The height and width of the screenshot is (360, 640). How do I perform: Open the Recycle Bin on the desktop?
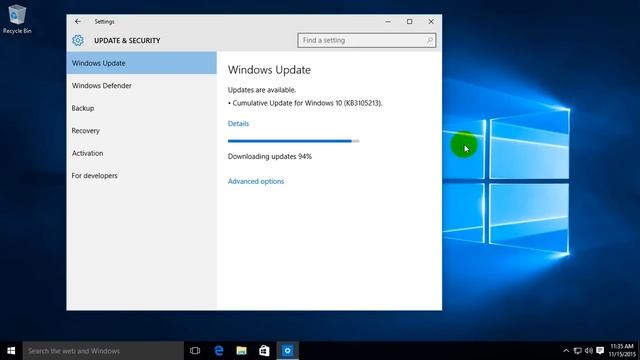pos(17,19)
